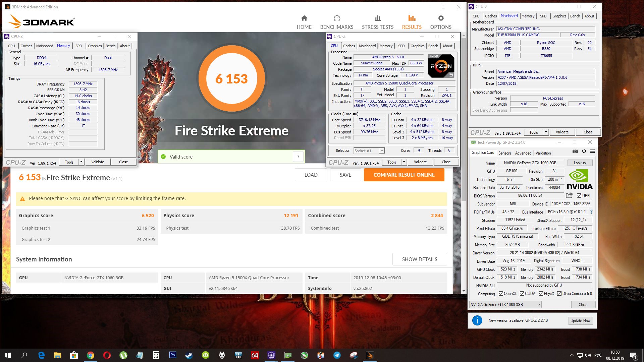Click the Close button in GPU-Z

(x=583, y=305)
